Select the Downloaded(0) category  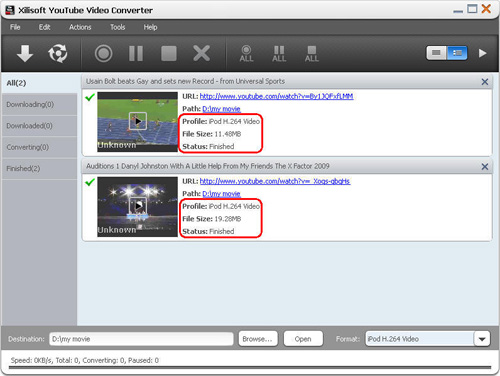point(39,126)
